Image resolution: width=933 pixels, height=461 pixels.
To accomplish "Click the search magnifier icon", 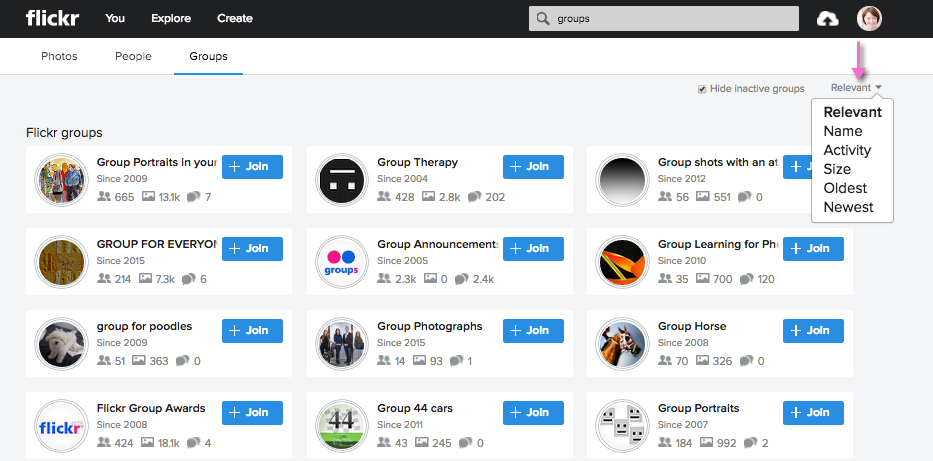I will click(542, 18).
